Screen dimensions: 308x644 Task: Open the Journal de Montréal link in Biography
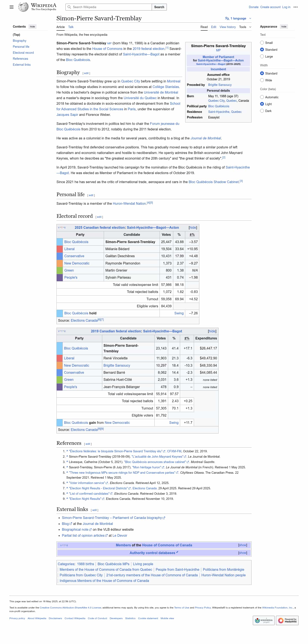[x=205, y=138]
